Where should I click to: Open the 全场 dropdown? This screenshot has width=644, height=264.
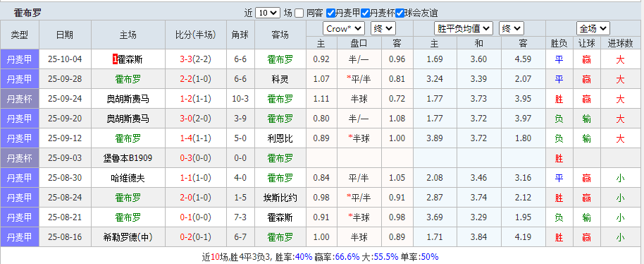(x=593, y=29)
